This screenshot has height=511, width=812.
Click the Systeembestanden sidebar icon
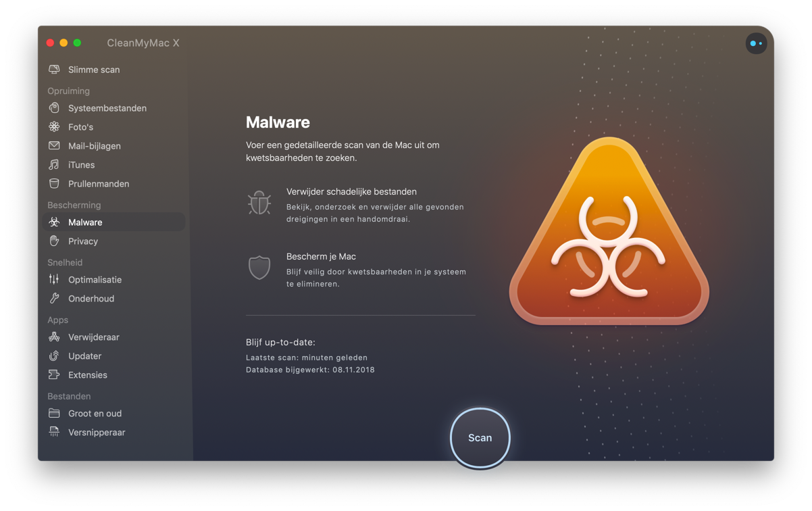click(x=54, y=108)
